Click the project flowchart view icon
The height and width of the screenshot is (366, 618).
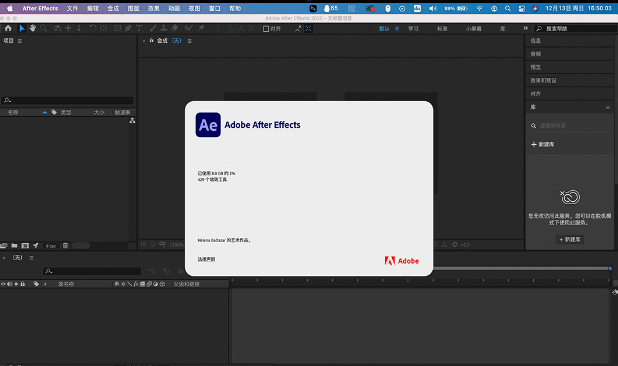132,121
